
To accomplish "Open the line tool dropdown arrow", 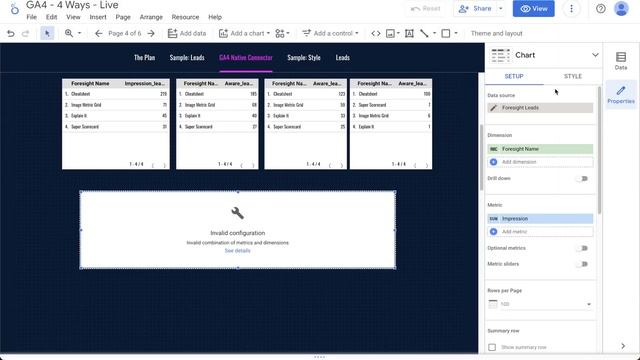I will pos(434,33).
